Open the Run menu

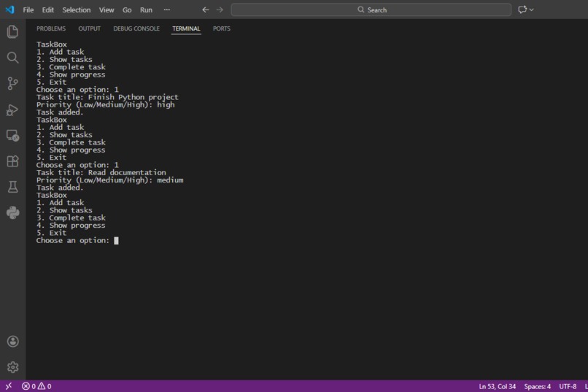(146, 9)
